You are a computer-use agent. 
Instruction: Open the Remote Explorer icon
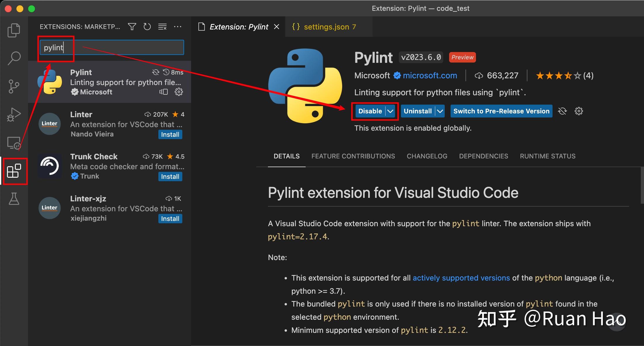tap(13, 143)
